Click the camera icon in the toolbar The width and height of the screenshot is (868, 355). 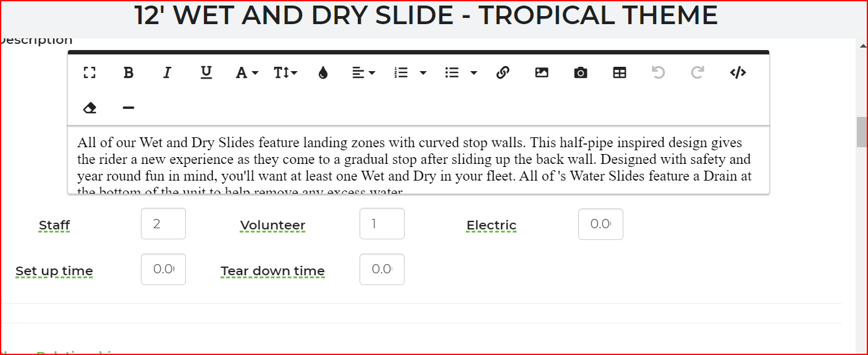(x=581, y=73)
